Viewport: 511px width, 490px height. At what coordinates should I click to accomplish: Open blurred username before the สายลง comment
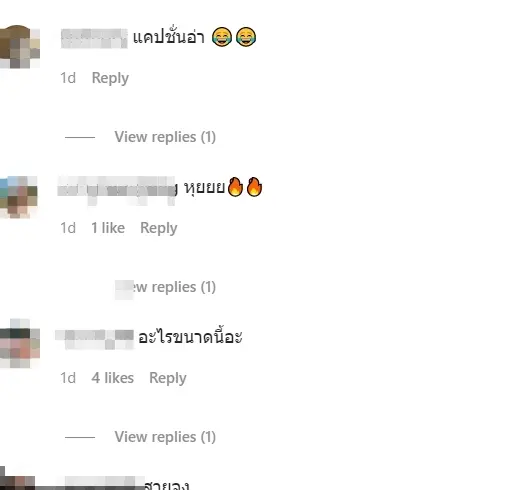pyautogui.click(x=105, y=483)
